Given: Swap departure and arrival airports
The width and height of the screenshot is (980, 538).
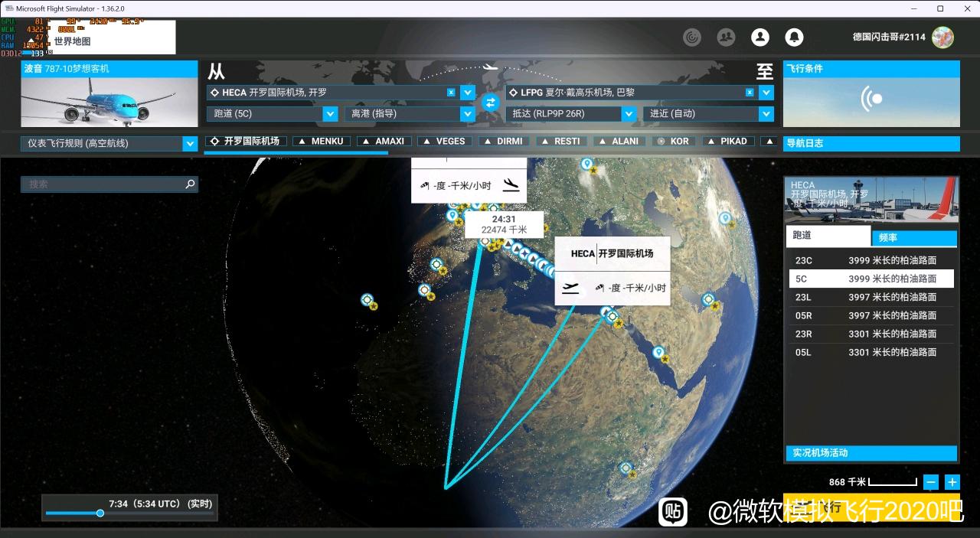Looking at the screenshot, I should point(490,102).
